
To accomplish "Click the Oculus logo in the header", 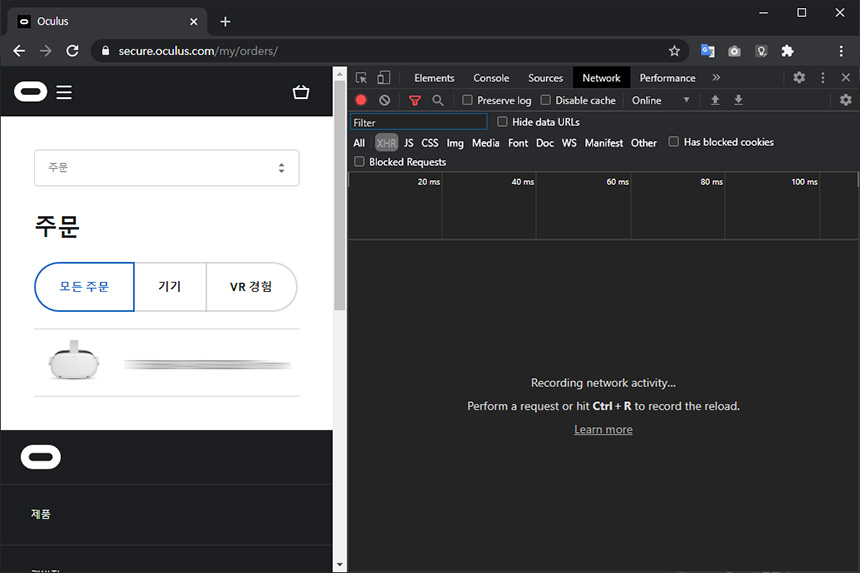I will click(31, 92).
